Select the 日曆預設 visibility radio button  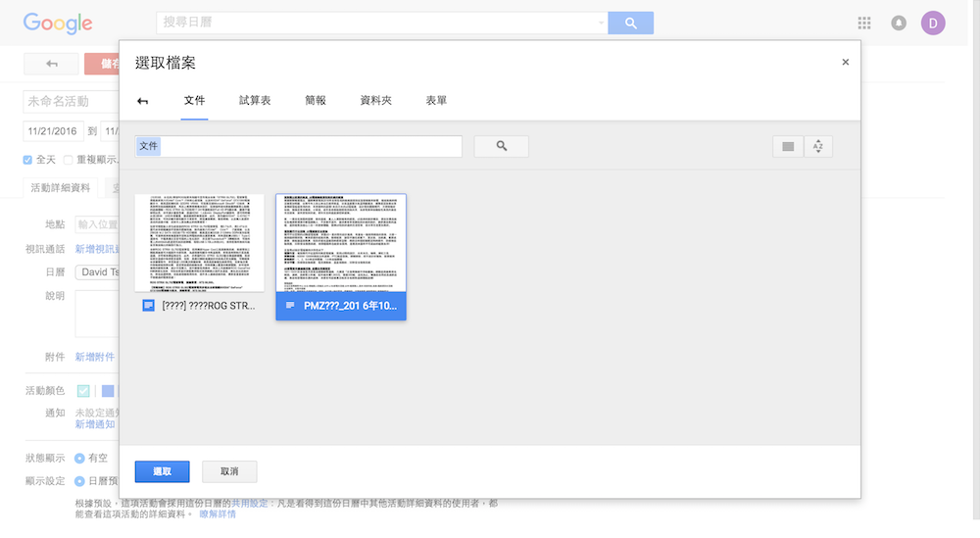click(x=79, y=481)
